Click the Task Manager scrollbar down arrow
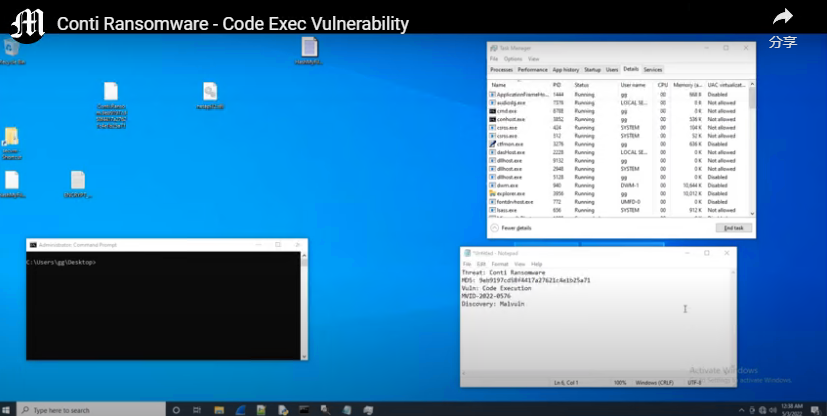Image resolution: width=827 pixels, height=416 pixels. pyautogui.click(x=752, y=214)
